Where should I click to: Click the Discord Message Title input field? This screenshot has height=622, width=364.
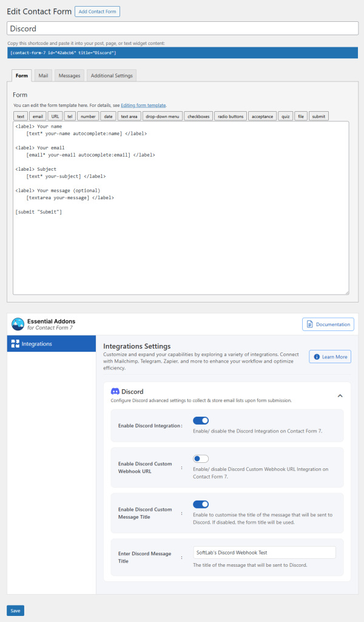pos(264,552)
